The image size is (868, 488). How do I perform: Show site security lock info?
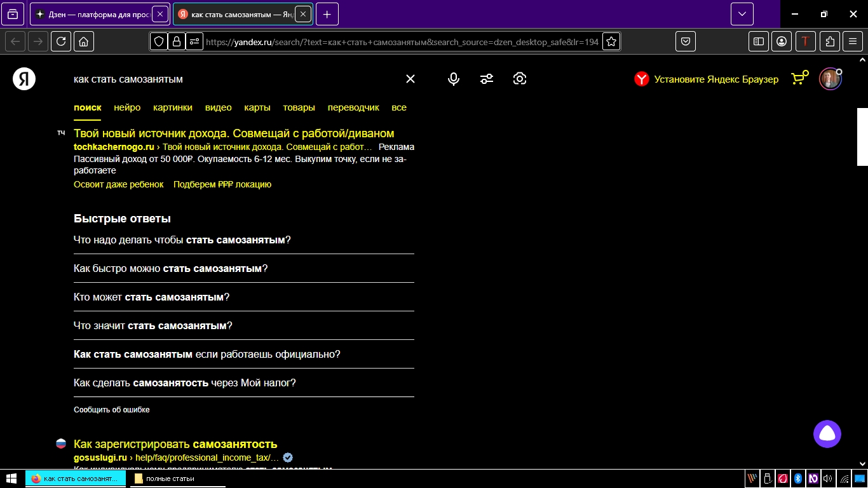tap(177, 41)
